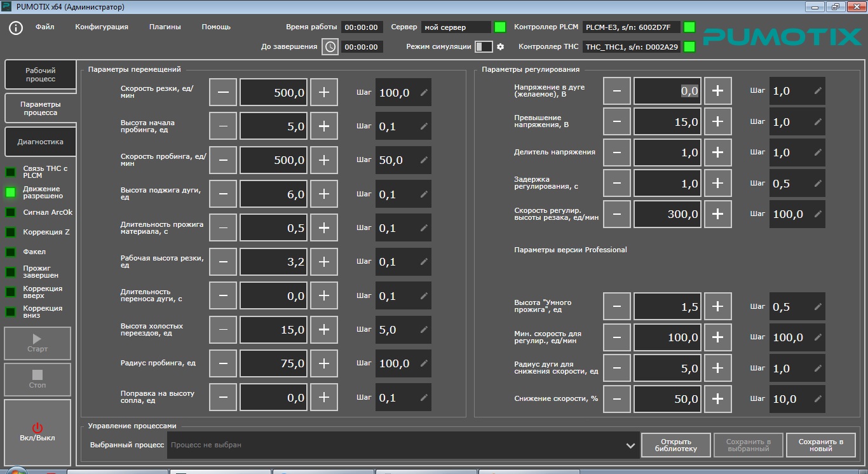Click the Стоп button
Image resolution: width=868 pixels, height=474 pixels.
click(37, 380)
